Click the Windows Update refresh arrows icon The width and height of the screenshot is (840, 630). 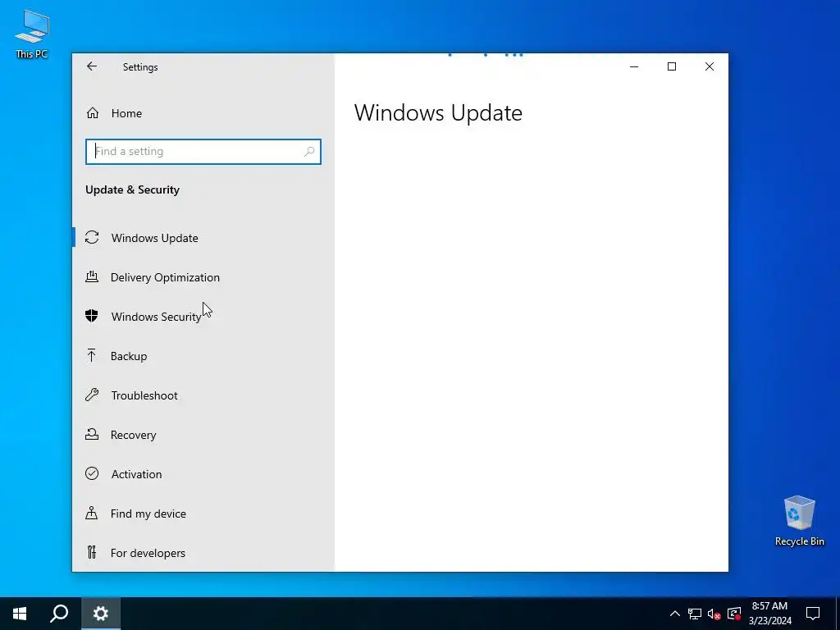(92, 237)
